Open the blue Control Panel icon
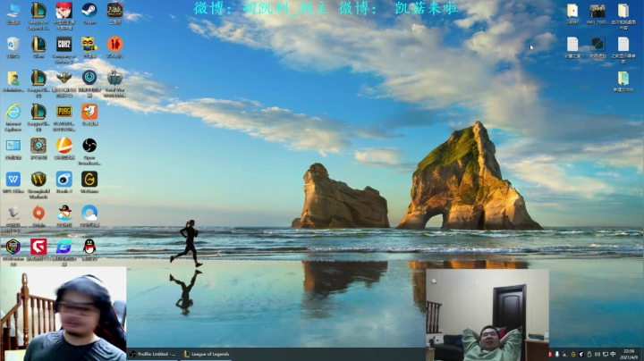The image size is (644, 361). (13, 146)
